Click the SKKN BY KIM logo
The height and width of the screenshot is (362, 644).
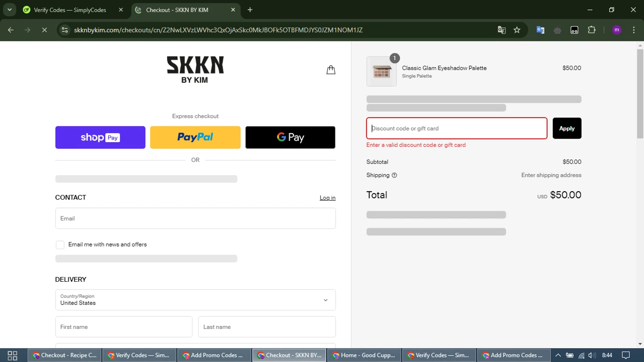click(x=195, y=70)
